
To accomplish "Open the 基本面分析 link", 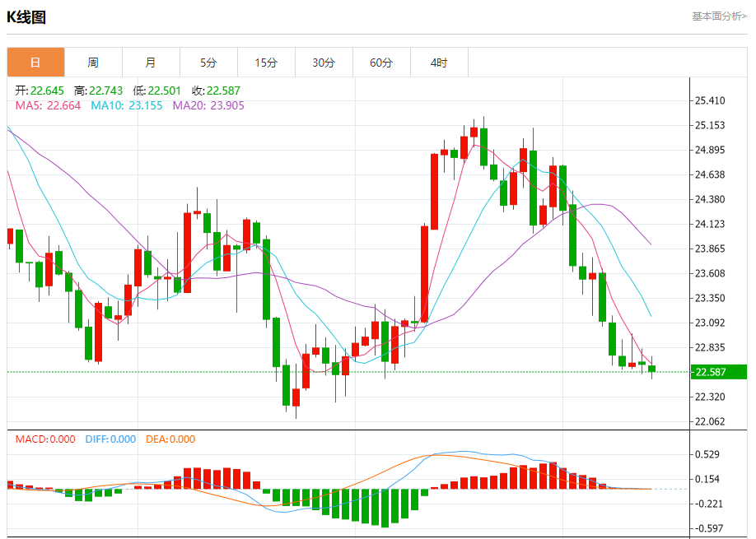I will pos(720,16).
